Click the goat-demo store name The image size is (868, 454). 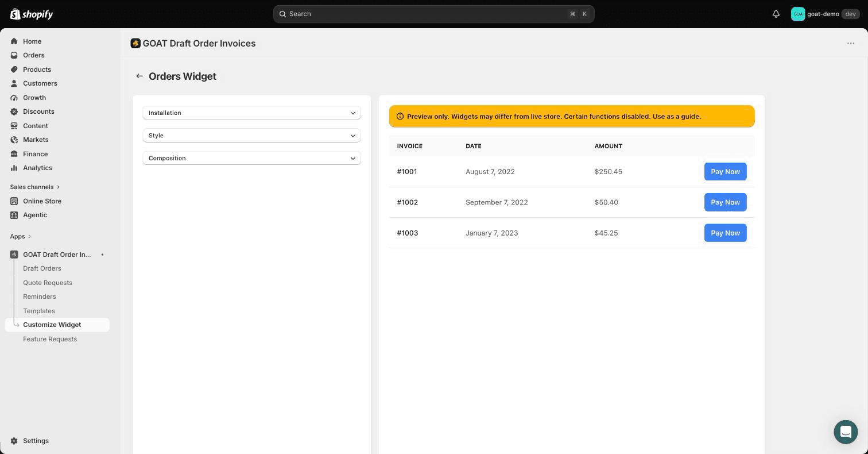(823, 14)
